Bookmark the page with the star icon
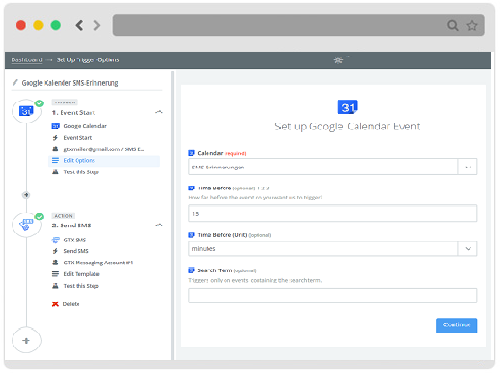 (x=472, y=25)
